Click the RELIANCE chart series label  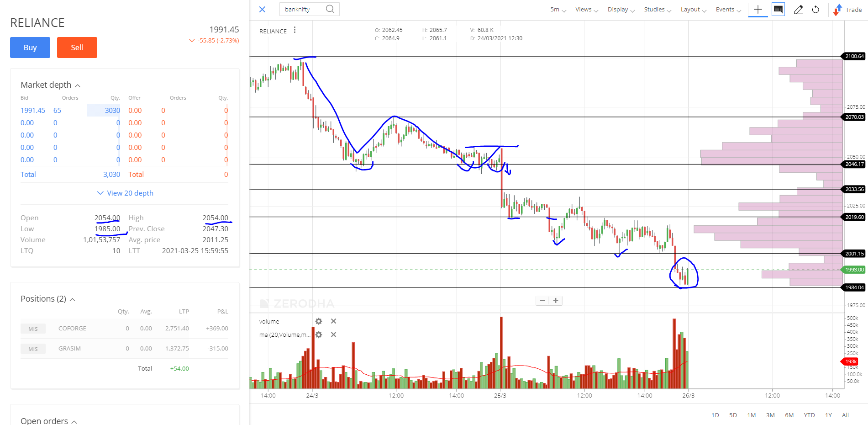point(273,31)
